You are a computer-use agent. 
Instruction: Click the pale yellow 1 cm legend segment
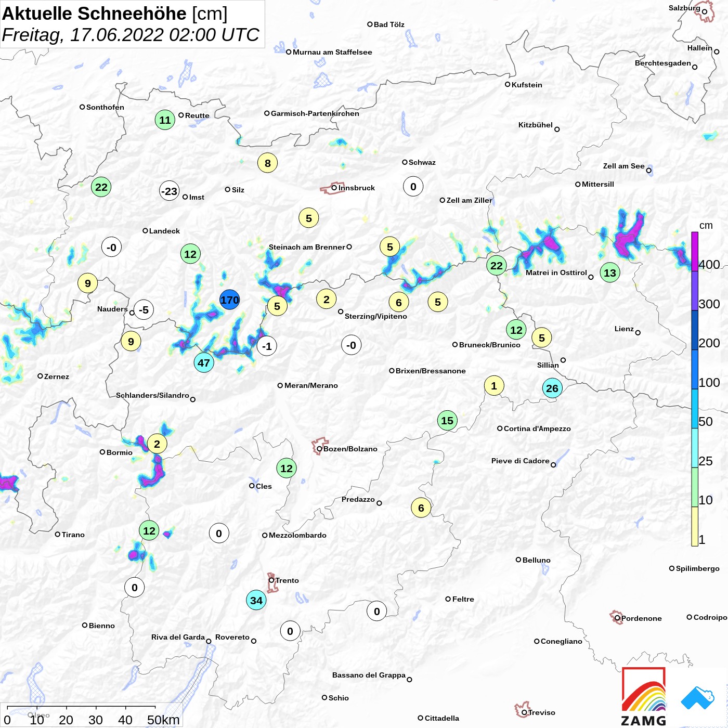[695, 526]
